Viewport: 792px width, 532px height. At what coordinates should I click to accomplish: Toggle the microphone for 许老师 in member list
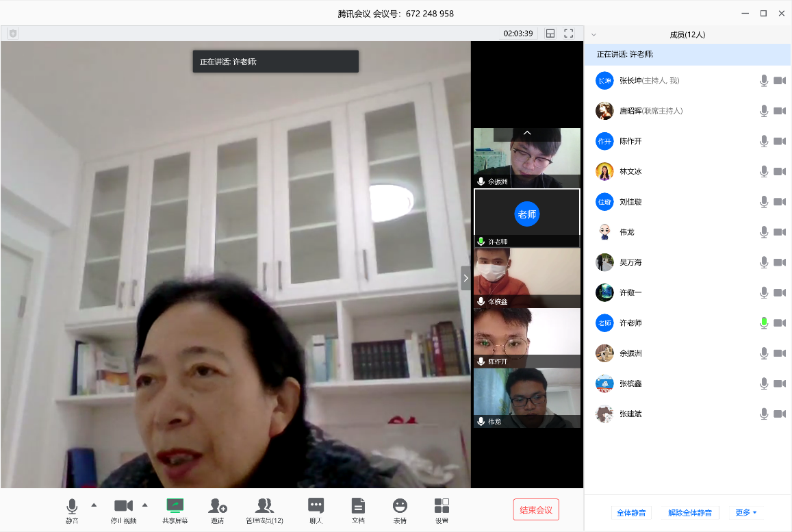764,323
